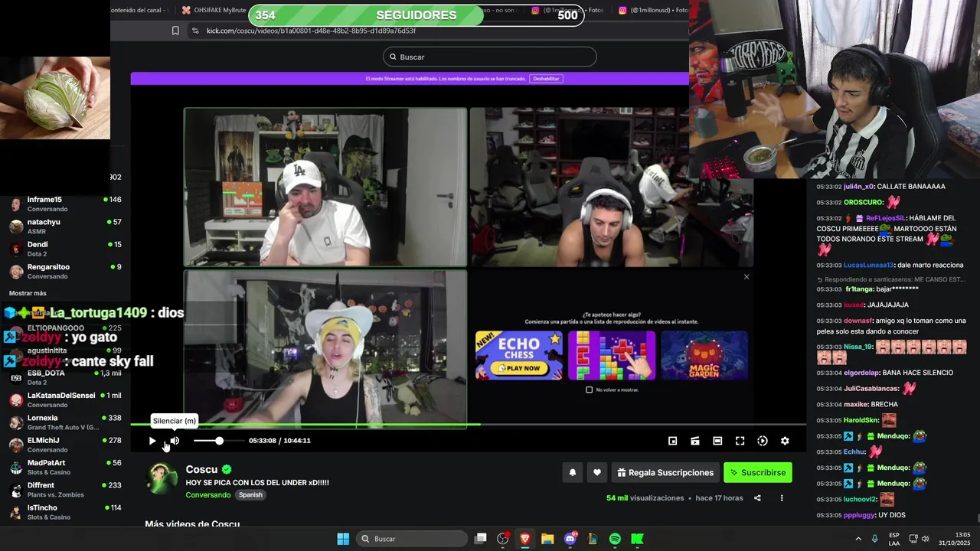Open League of Legends taskbar icon

(x=593, y=539)
